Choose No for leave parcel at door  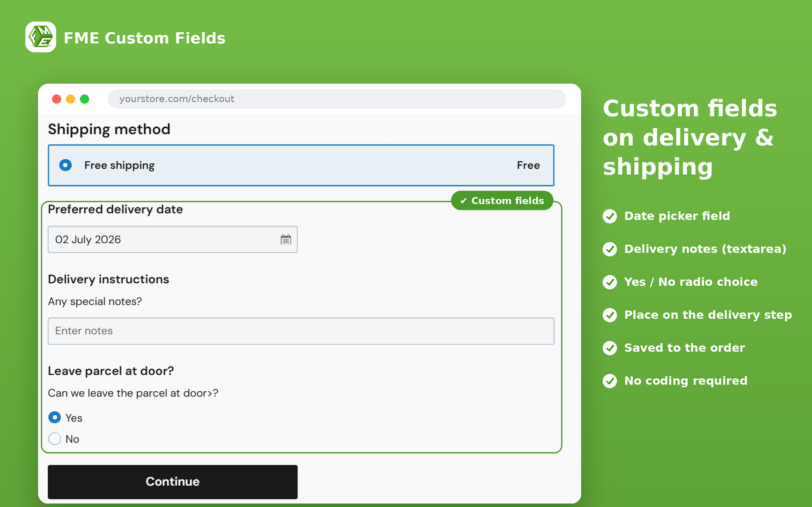coord(55,439)
